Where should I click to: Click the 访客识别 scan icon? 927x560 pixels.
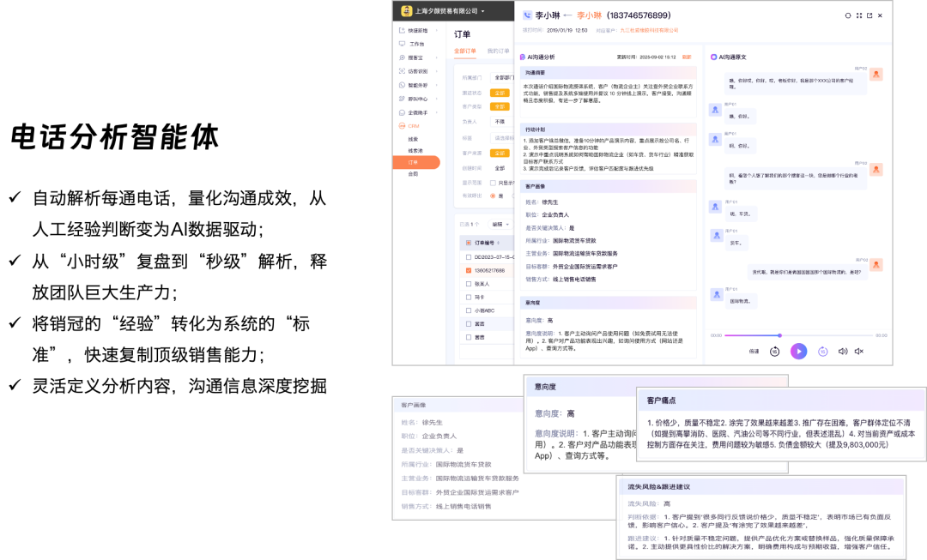[x=402, y=71]
